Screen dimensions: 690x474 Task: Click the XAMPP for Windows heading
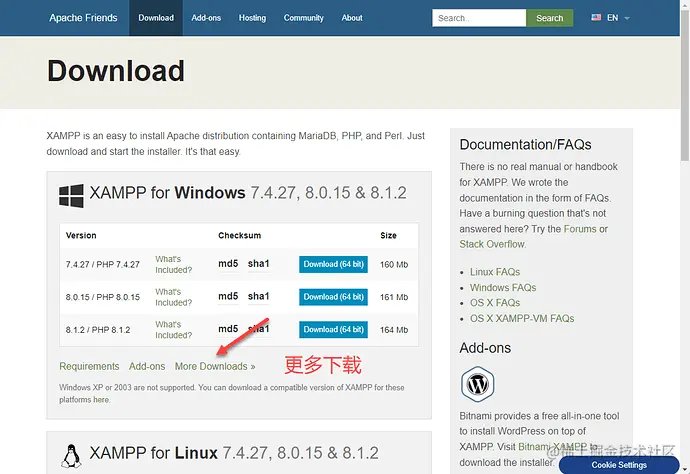coord(248,193)
